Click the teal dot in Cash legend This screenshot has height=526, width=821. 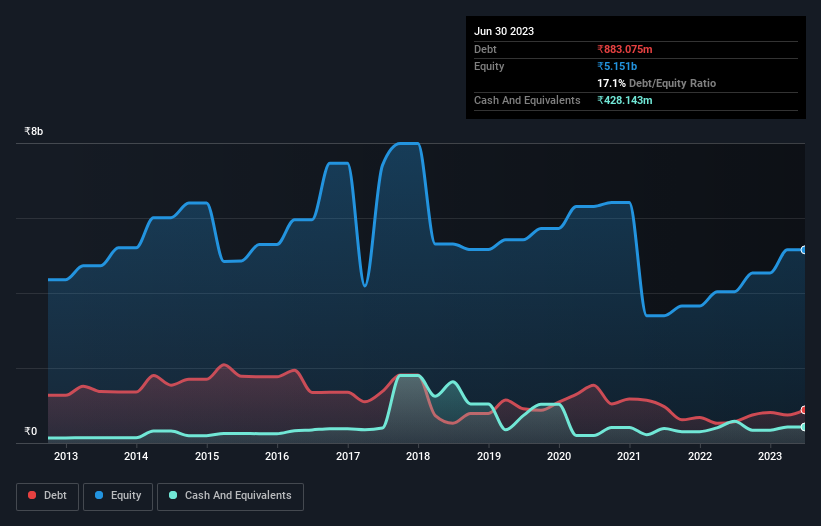[173, 495]
